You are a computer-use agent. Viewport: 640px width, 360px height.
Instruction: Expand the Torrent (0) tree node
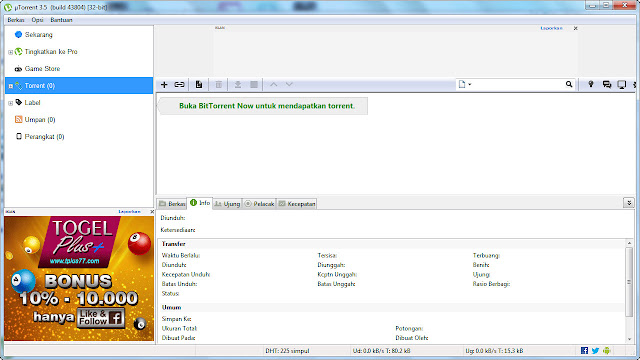tap(11, 86)
